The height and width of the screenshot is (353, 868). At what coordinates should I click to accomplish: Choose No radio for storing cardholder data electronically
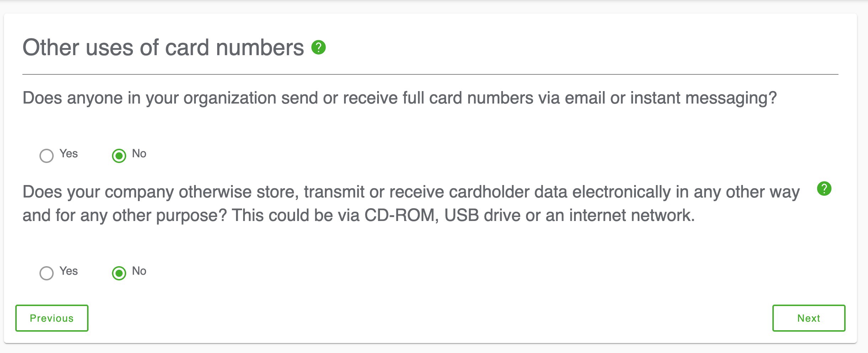(119, 273)
